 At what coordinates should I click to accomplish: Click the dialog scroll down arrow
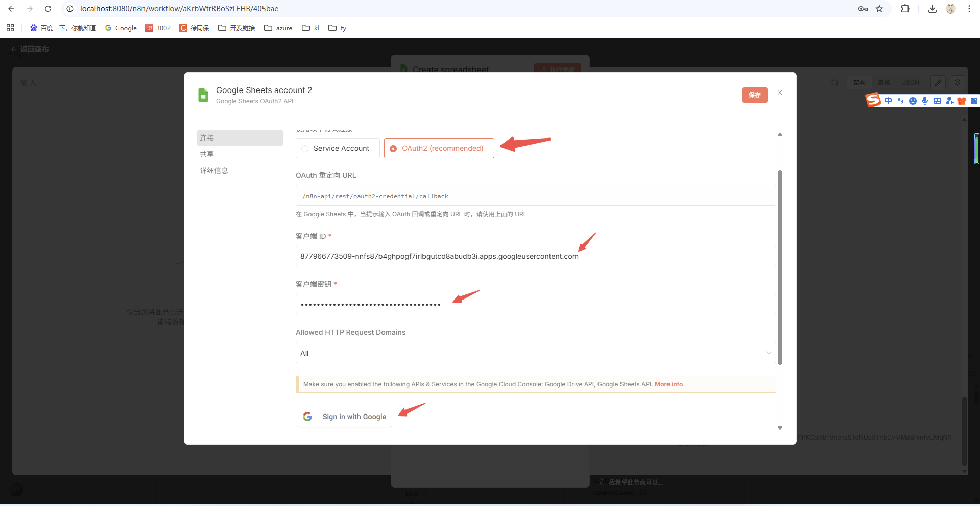(780, 428)
